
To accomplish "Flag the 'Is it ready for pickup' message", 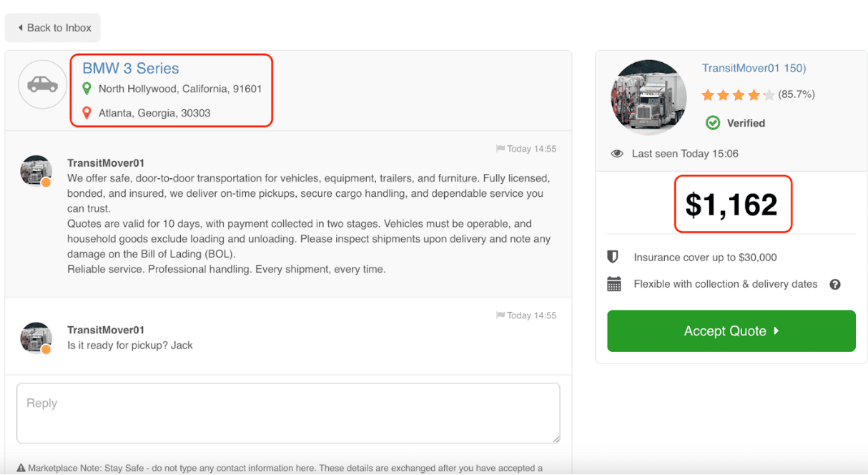I will point(500,315).
